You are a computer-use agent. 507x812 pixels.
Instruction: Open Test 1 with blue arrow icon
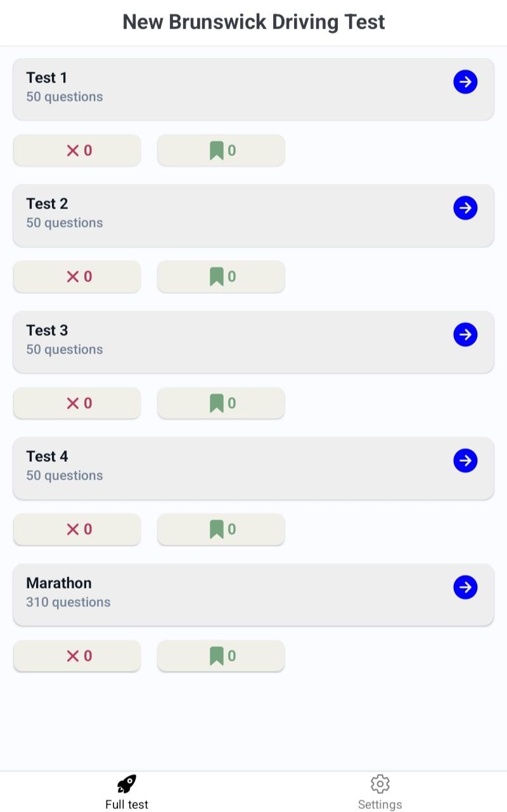(465, 82)
